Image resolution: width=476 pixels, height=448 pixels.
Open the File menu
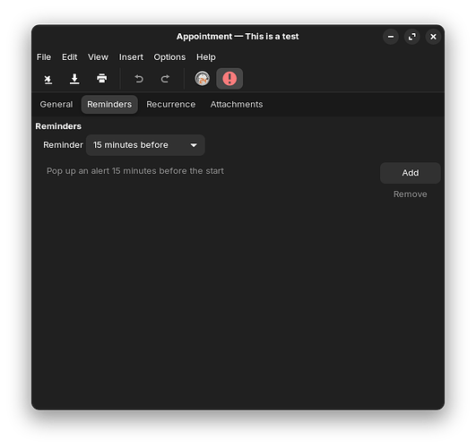click(44, 57)
